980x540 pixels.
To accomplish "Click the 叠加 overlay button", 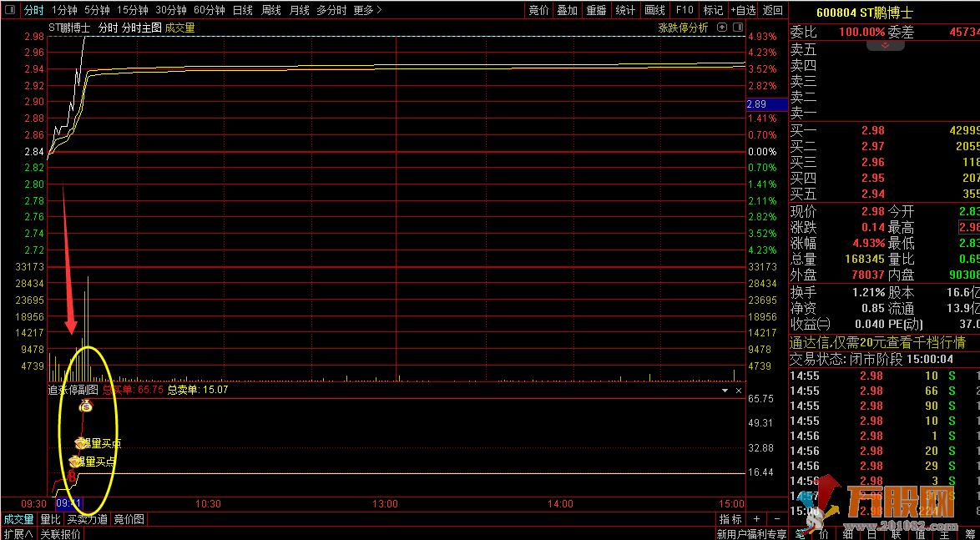I will click(x=568, y=10).
